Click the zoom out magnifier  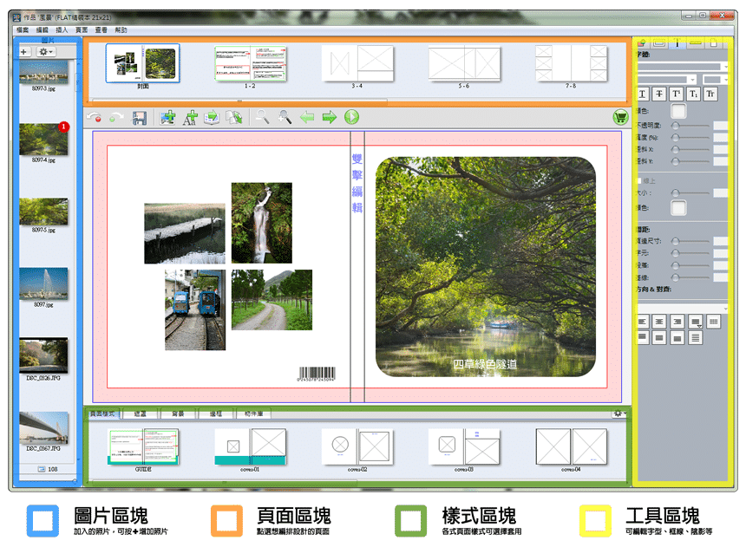(262, 116)
